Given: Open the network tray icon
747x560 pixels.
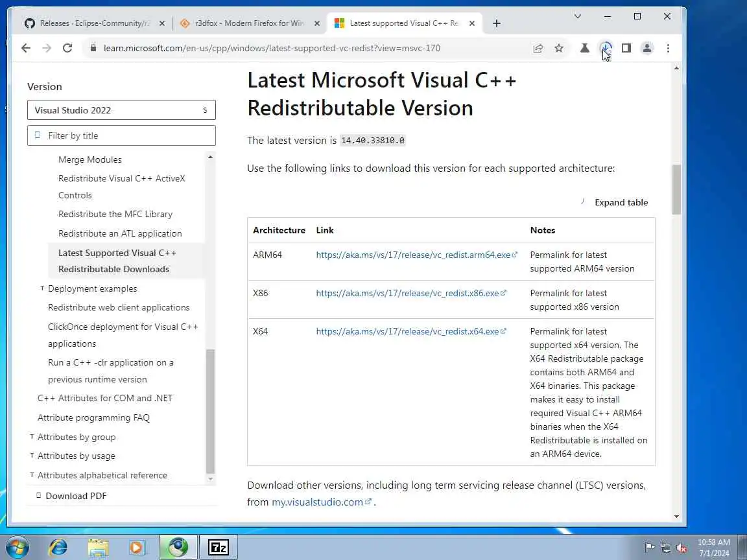Looking at the screenshot, I should click(665, 548).
